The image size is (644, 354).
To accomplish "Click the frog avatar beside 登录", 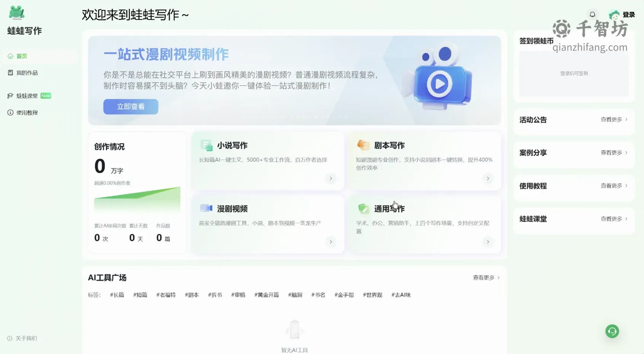I will 614,15.
